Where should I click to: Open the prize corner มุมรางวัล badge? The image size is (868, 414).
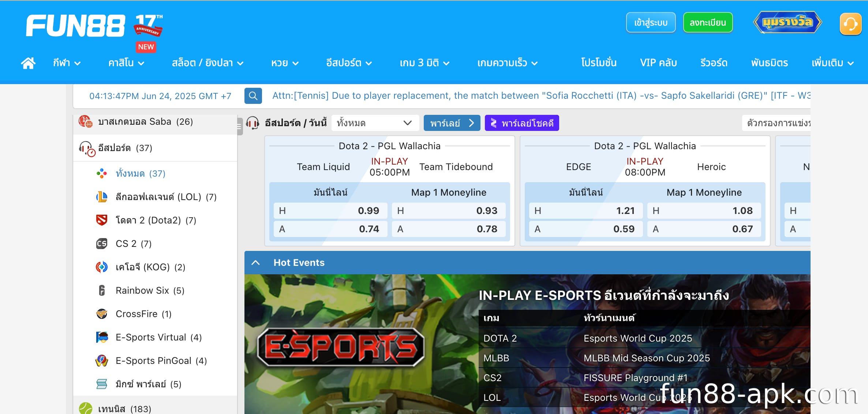(787, 23)
